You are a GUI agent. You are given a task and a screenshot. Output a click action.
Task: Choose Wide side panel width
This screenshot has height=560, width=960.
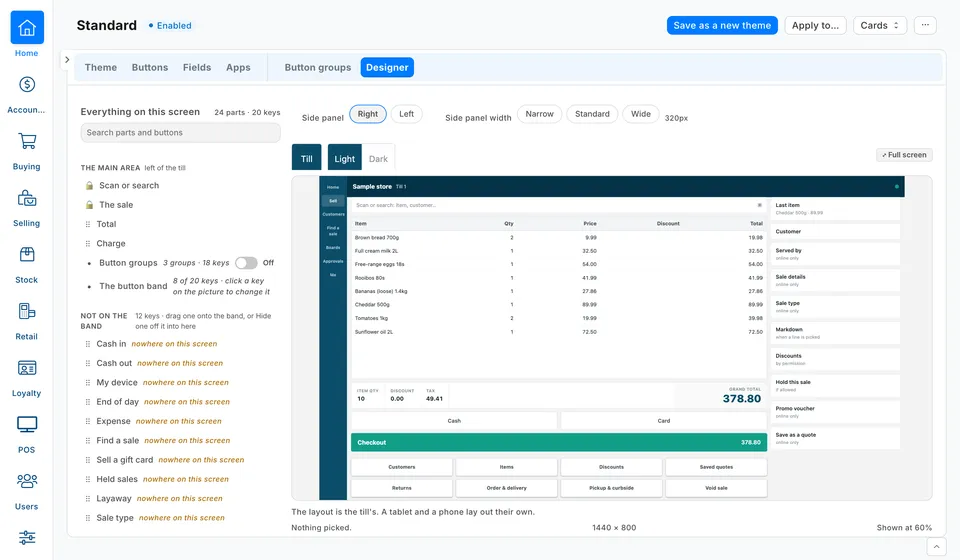640,114
